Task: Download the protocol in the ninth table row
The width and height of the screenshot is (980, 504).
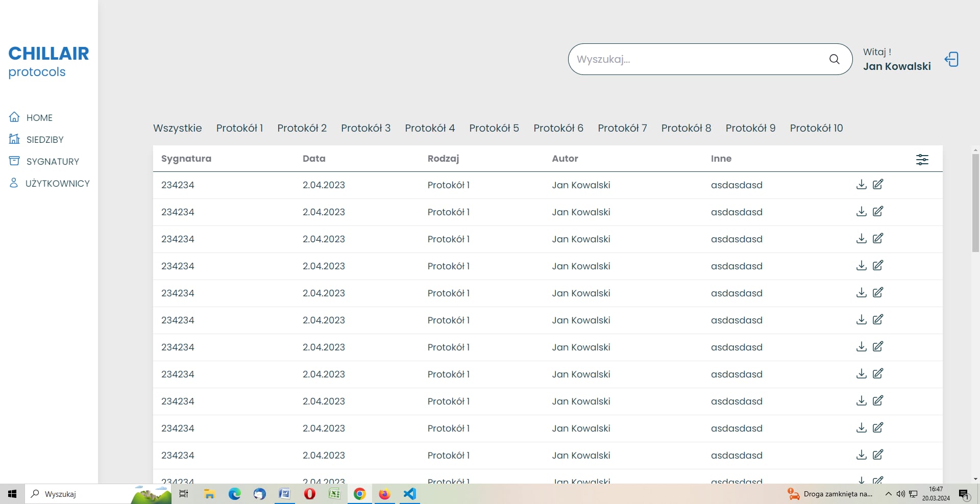Action: [862, 400]
